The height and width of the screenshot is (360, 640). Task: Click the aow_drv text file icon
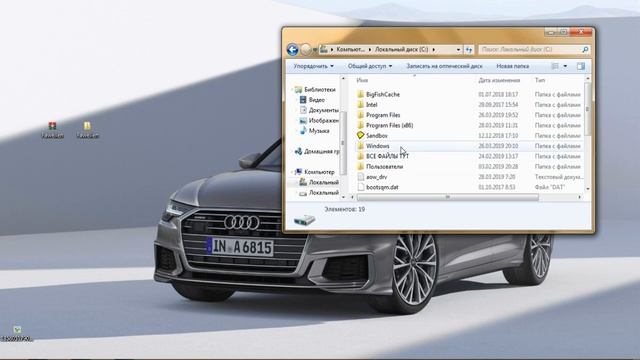[x=360, y=177]
